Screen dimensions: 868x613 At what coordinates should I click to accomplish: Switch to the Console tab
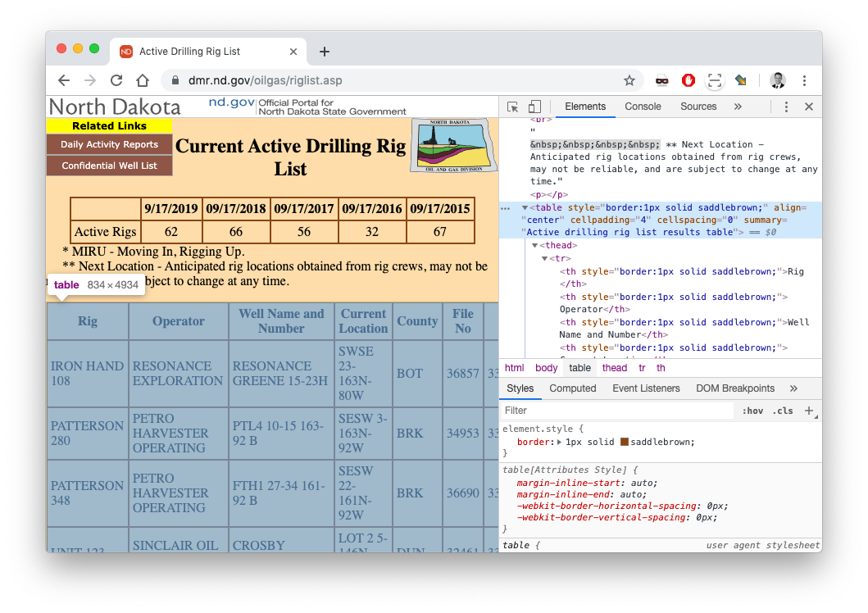click(643, 107)
